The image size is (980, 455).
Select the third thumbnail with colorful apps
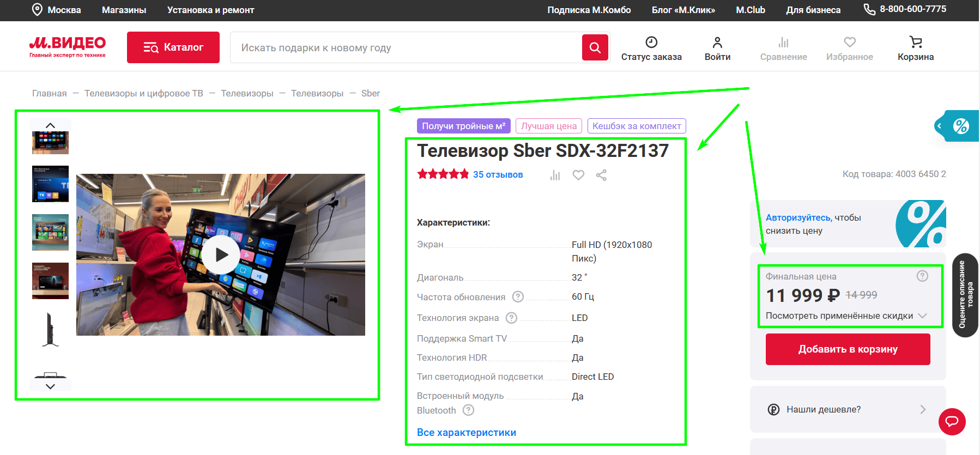click(50, 232)
